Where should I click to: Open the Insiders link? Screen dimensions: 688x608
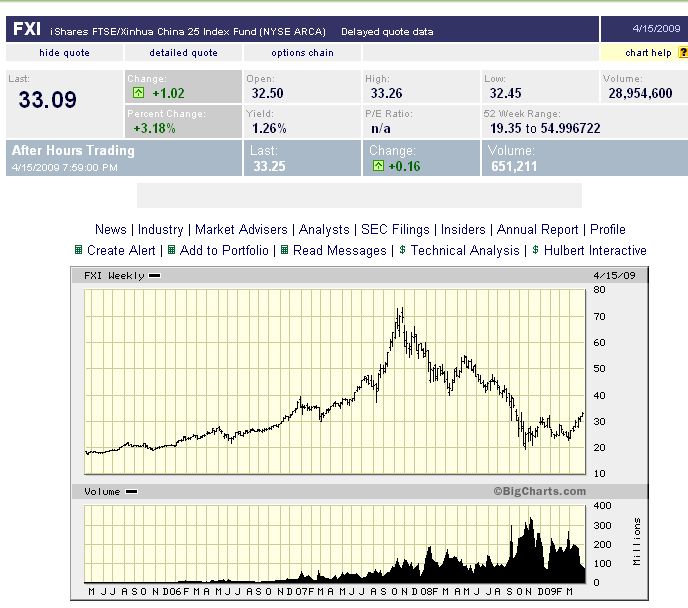point(463,229)
